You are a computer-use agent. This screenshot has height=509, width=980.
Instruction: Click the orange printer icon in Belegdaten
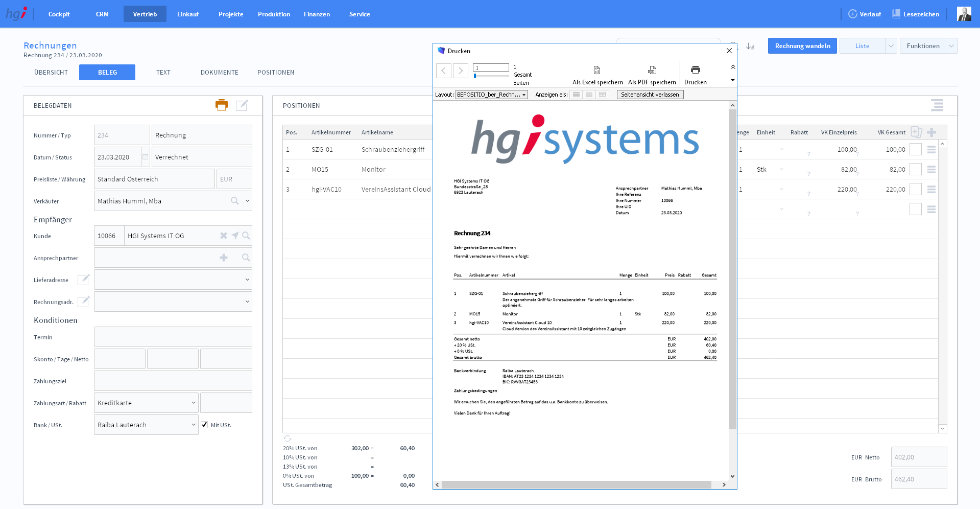point(221,105)
